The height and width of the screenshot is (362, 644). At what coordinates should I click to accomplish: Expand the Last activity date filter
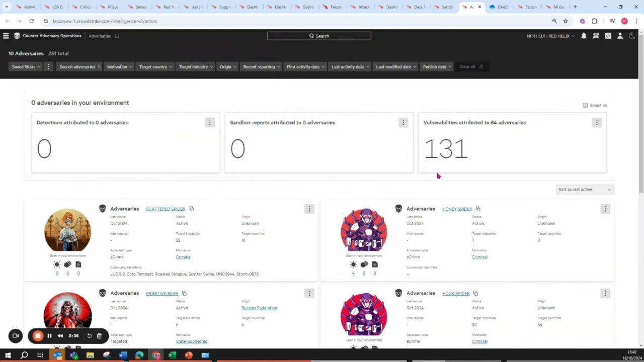pos(350,66)
